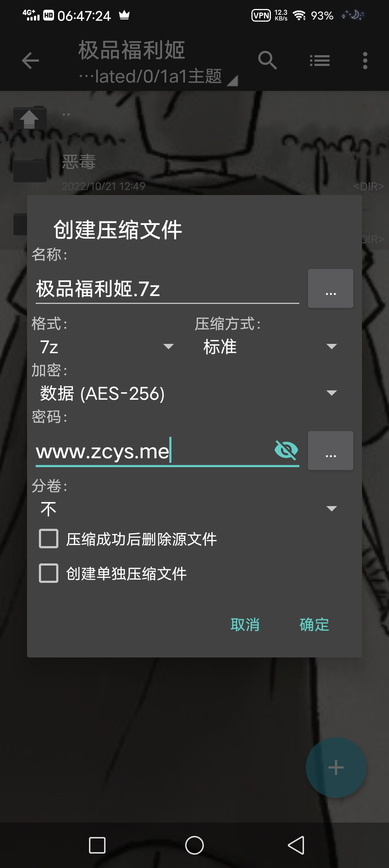This screenshot has height=868, width=389.
Task: Tap the back arrow in the top bar
Action: click(30, 60)
